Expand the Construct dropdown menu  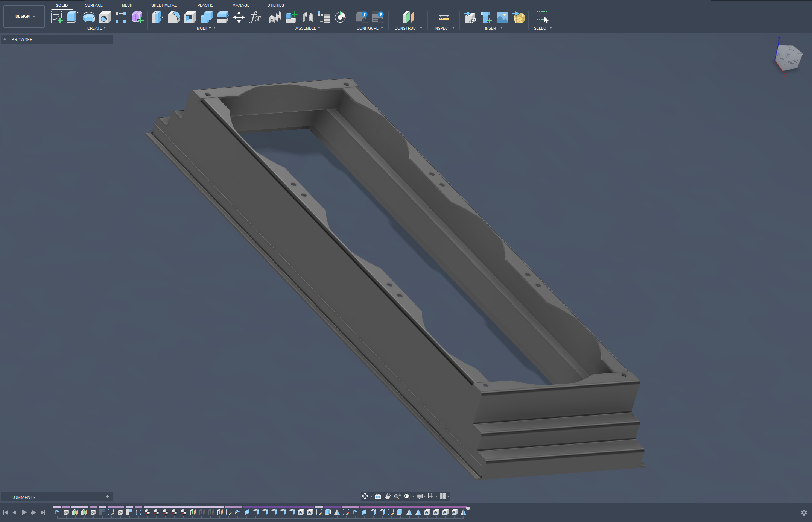(x=408, y=28)
